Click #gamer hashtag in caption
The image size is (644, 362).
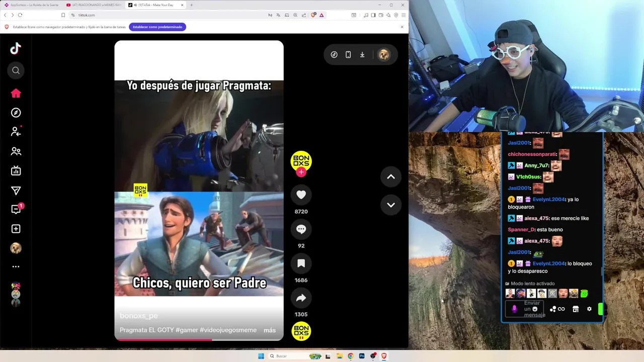[187, 330]
